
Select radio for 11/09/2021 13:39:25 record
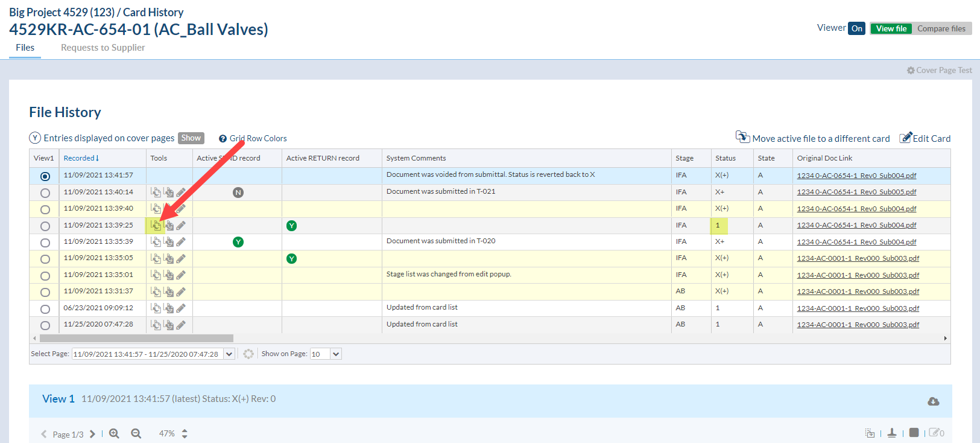(45, 226)
